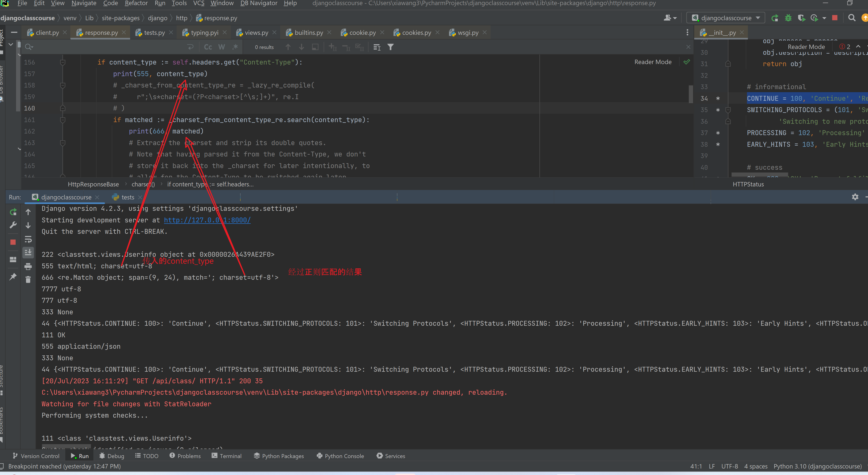Viewport: 868px width, 475px height.
Task: Switch to the views.py editor tab
Action: [256, 33]
